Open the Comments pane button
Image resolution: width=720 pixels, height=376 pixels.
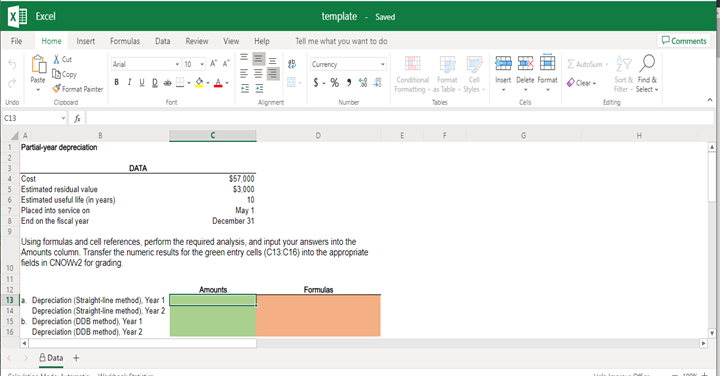click(684, 41)
